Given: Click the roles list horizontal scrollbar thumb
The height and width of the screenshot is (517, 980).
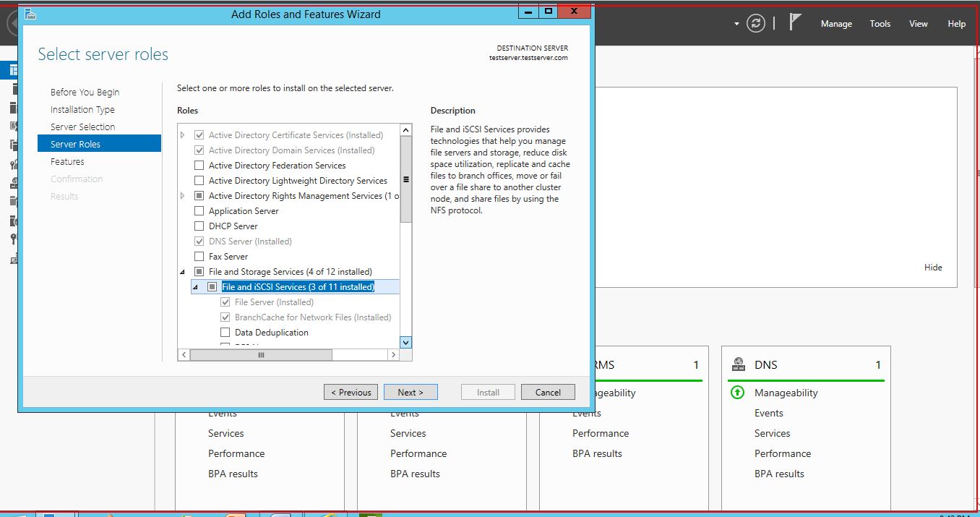Looking at the screenshot, I should point(261,355).
